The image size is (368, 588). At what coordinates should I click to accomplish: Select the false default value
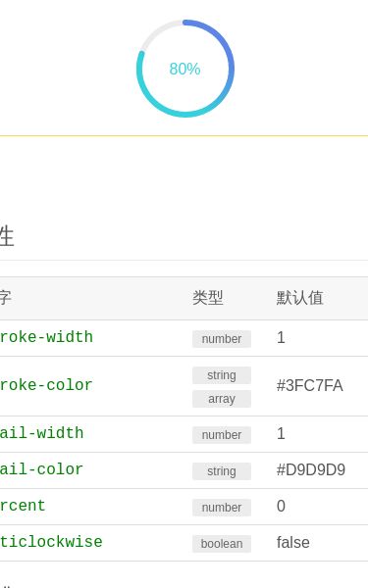pyautogui.click(x=293, y=543)
